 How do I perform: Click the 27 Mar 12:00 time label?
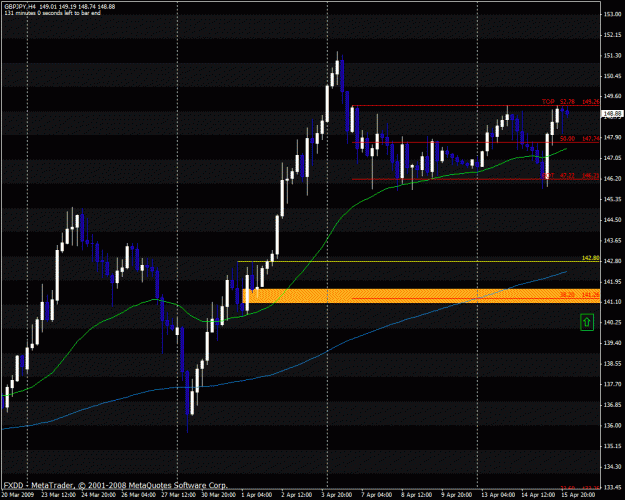[179, 495]
